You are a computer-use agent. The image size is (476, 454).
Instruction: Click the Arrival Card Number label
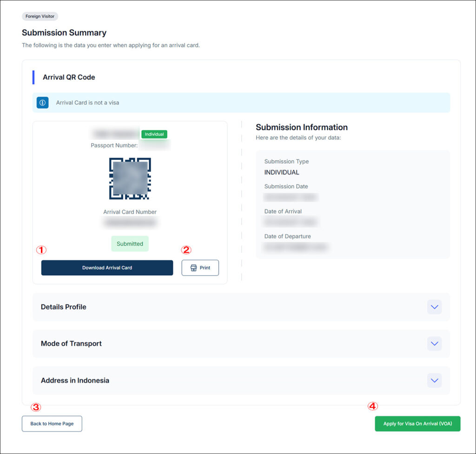(130, 212)
